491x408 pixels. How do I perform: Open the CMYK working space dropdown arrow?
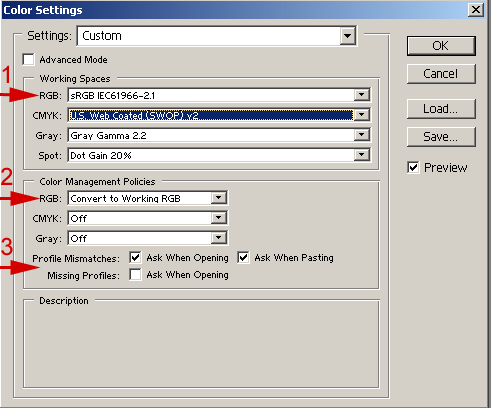point(362,115)
